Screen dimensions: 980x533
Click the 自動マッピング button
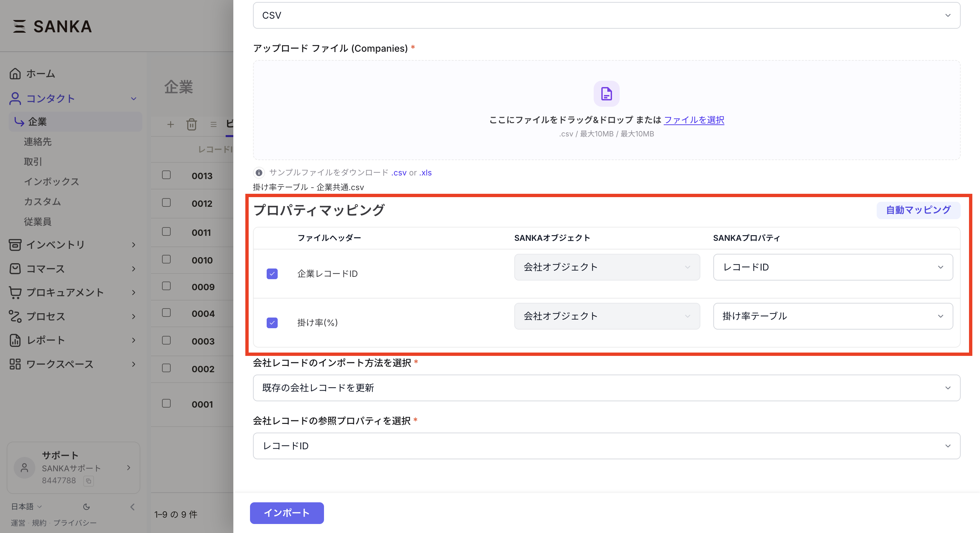(918, 210)
